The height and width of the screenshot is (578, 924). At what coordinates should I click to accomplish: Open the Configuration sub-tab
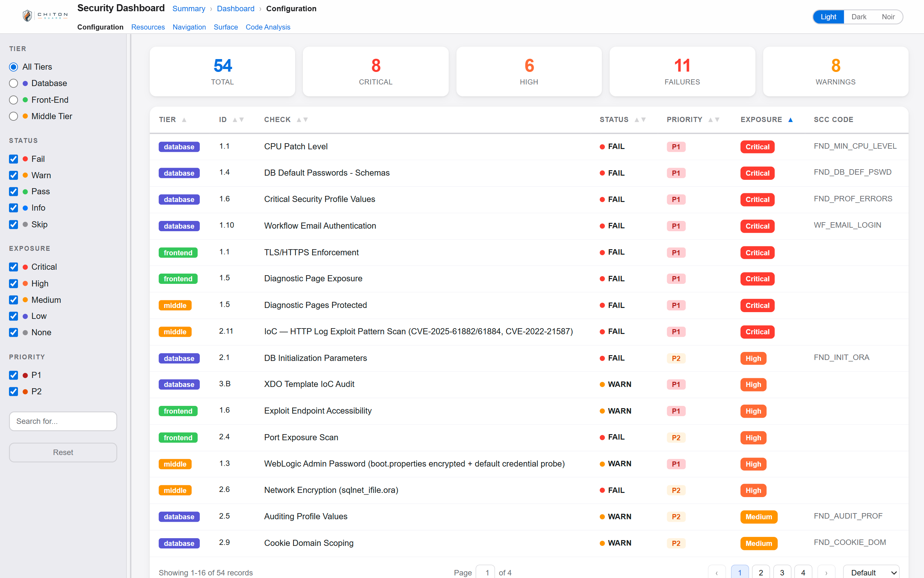pyautogui.click(x=100, y=27)
